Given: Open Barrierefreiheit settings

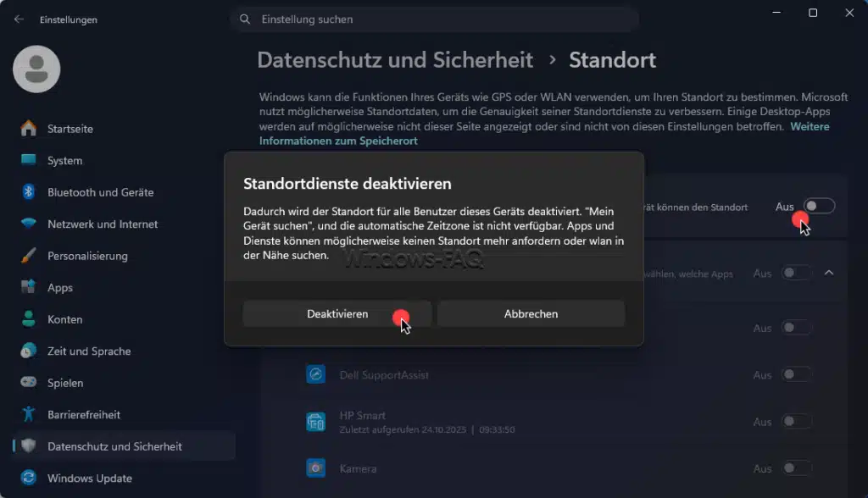Looking at the screenshot, I should click(124, 414).
